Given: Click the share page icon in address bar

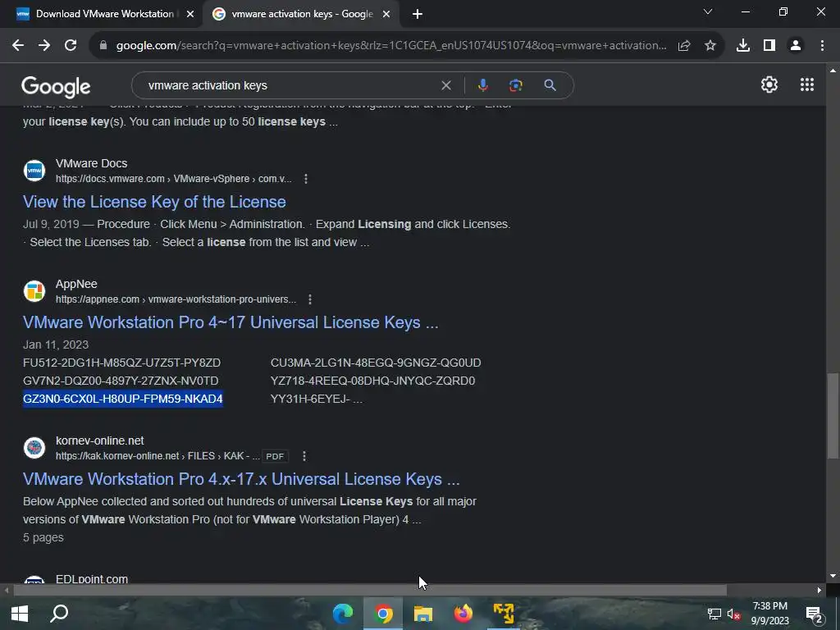Looking at the screenshot, I should [684, 46].
